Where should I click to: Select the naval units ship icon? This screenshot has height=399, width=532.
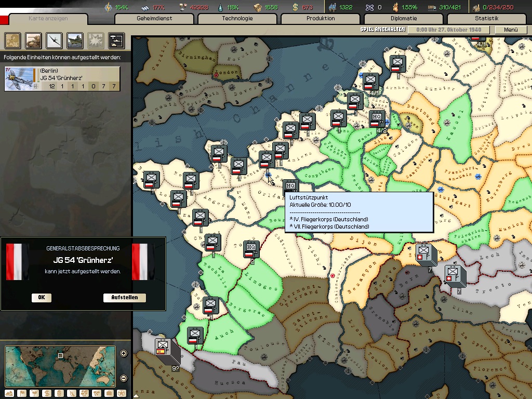pos(75,40)
